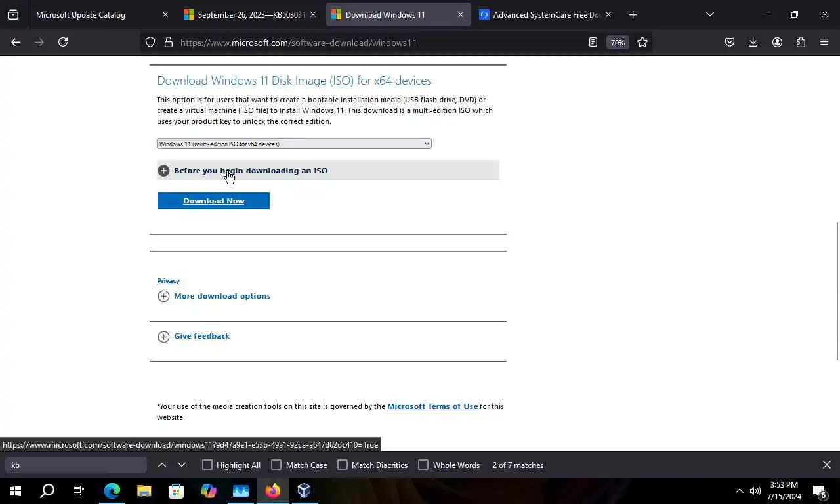Viewport: 840px width, 504px height.
Task: Close the Advanced SystemCare tab
Action: tap(608, 14)
